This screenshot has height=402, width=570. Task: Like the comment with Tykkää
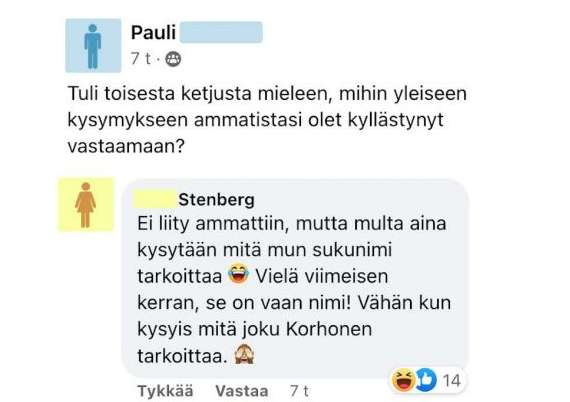click(x=165, y=391)
